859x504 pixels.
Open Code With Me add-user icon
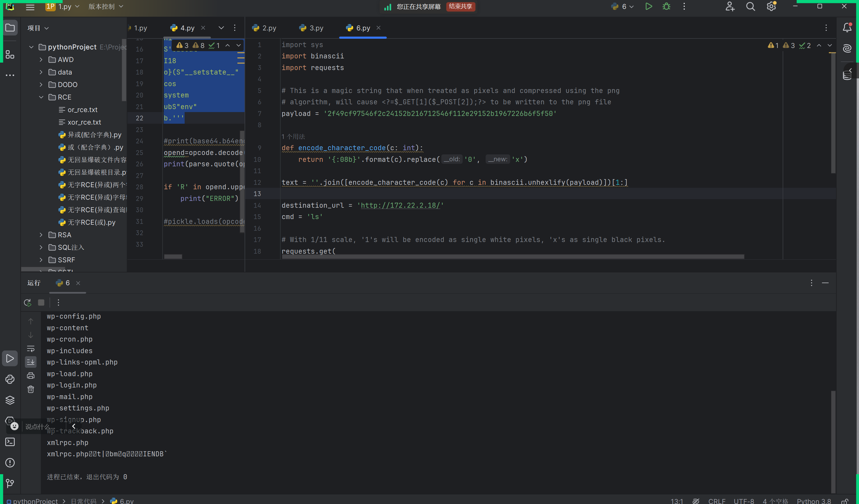730,7
